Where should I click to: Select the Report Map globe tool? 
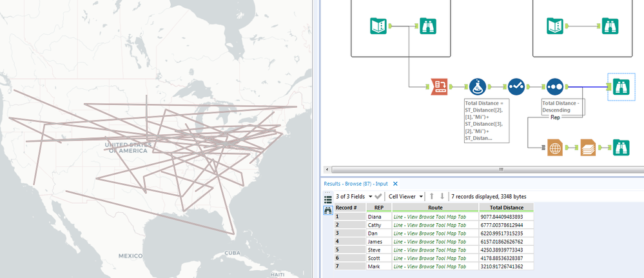pos(555,148)
